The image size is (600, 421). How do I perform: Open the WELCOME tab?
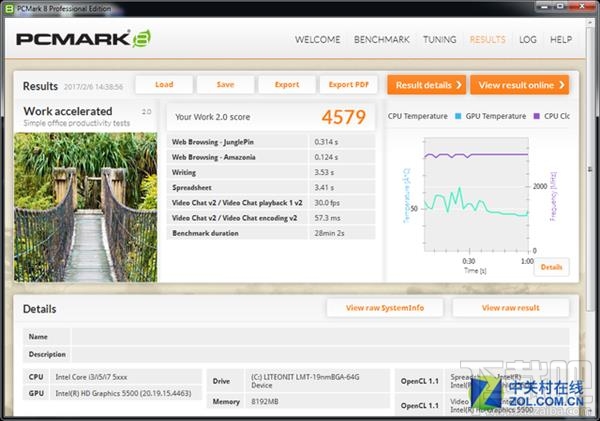(317, 39)
